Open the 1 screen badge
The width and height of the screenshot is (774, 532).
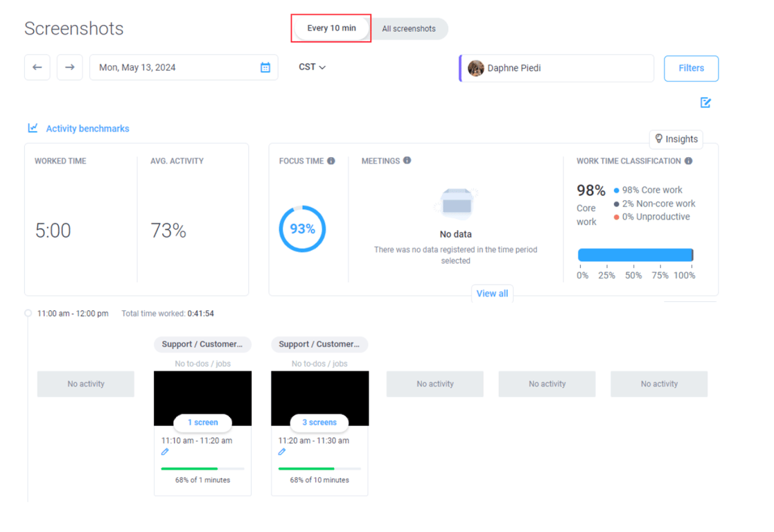203,423
